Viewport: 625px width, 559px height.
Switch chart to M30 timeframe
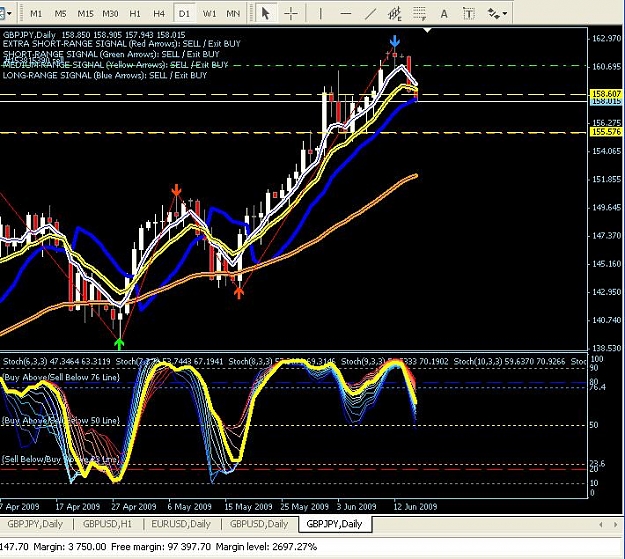(x=110, y=14)
